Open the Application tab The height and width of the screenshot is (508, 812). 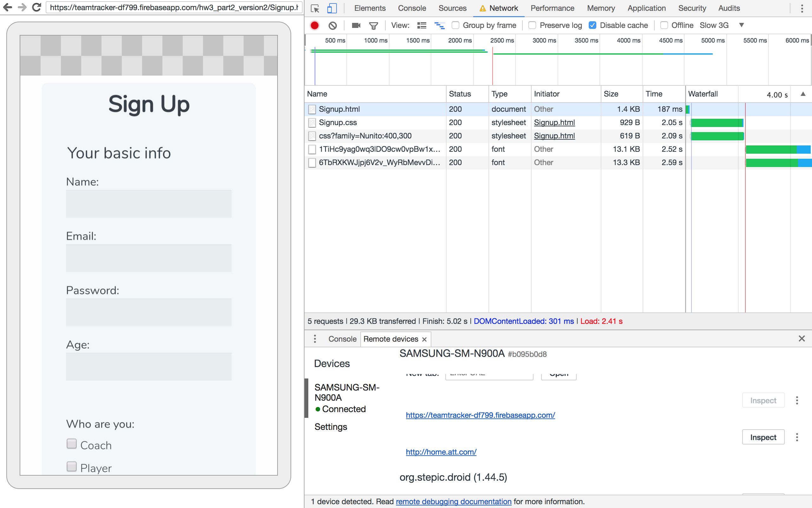[646, 8]
